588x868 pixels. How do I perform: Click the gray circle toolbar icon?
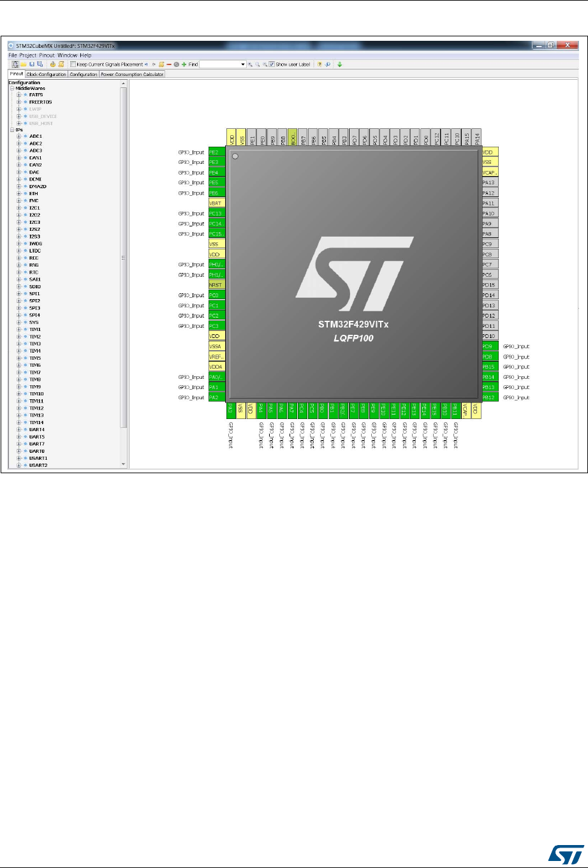click(x=176, y=64)
